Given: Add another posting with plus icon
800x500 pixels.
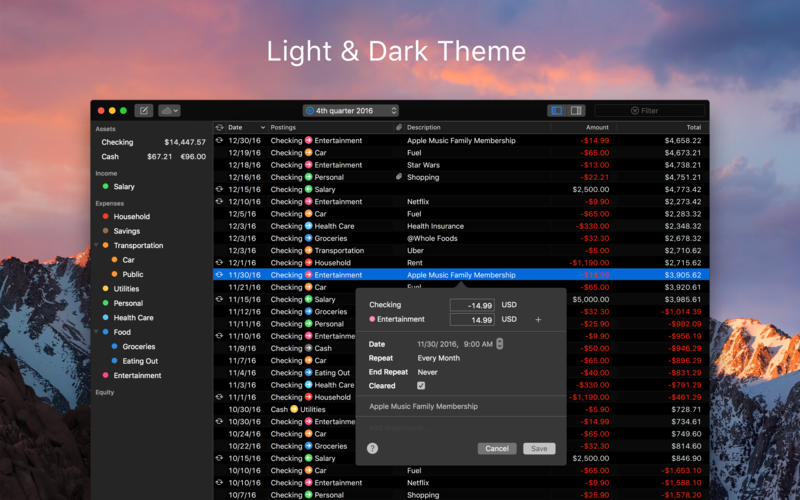Looking at the screenshot, I should [x=538, y=319].
